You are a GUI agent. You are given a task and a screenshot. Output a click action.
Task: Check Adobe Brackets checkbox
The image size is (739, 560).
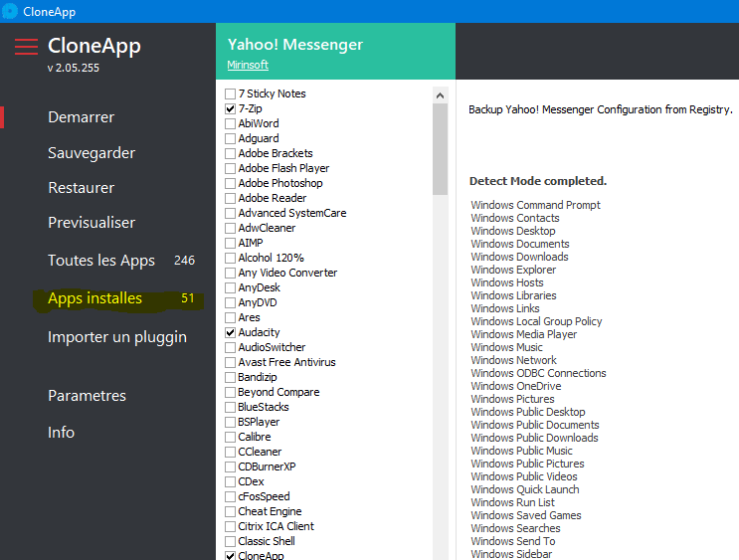point(230,153)
